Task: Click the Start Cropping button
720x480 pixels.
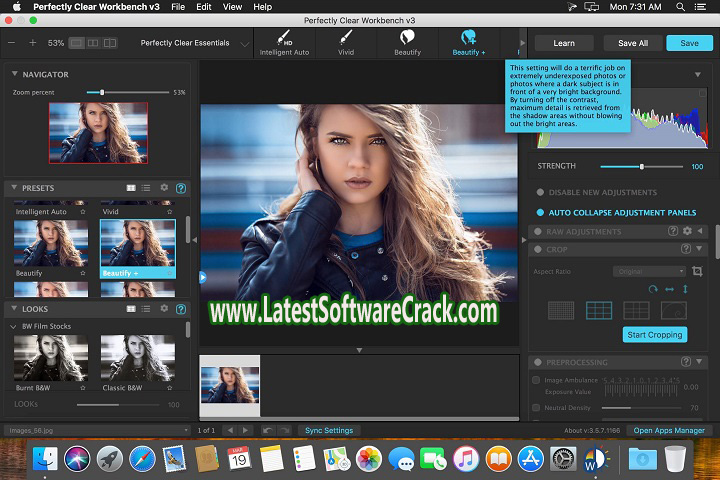Action: (654, 334)
